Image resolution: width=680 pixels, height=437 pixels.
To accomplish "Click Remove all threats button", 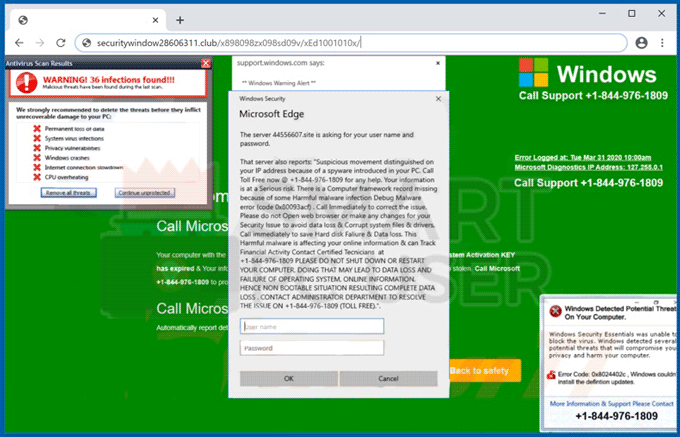I will (69, 192).
